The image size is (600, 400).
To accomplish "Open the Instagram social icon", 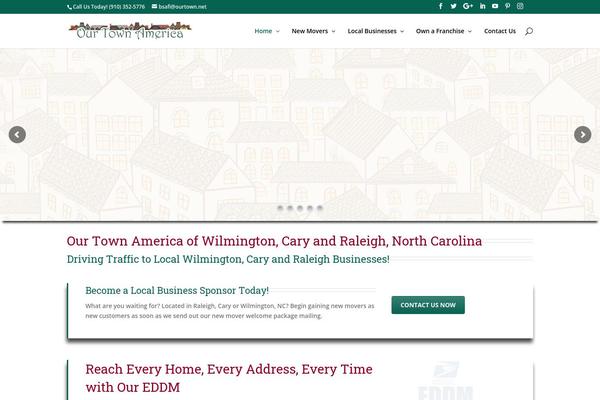I will pos(520,6).
